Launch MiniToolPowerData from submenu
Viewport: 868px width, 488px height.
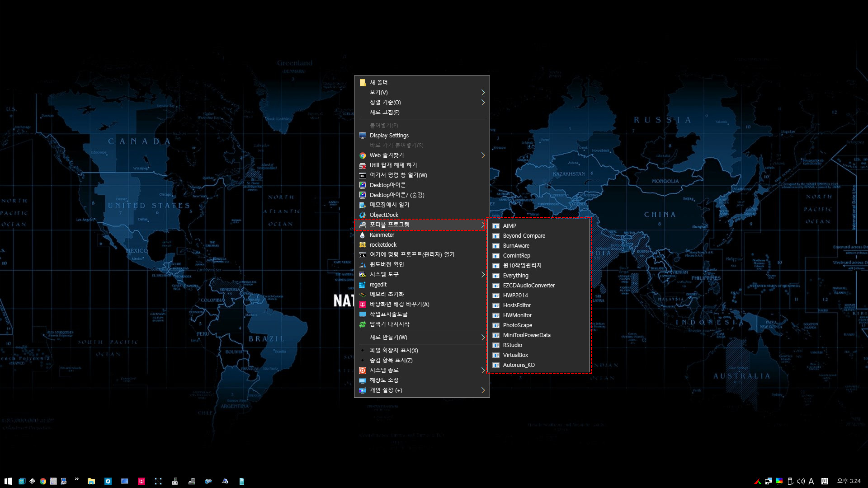(x=539, y=335)
